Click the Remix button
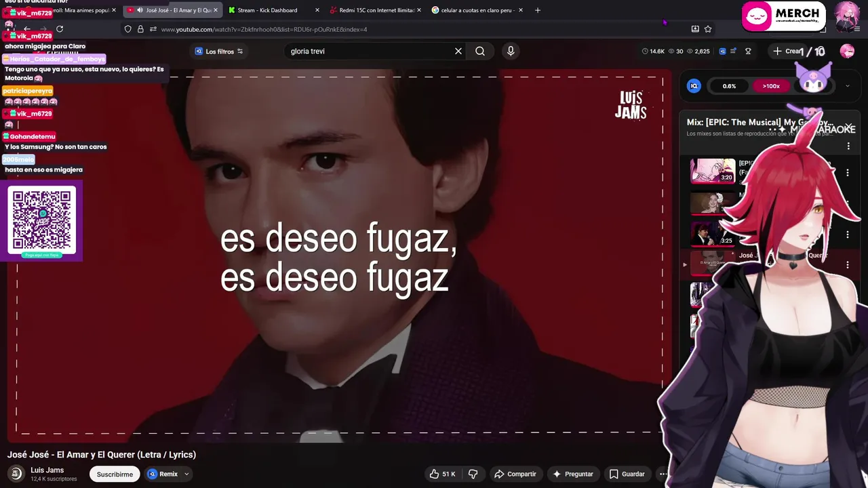Image resolution: width=868 pixels, height=488 pixels. coord(163,474)
